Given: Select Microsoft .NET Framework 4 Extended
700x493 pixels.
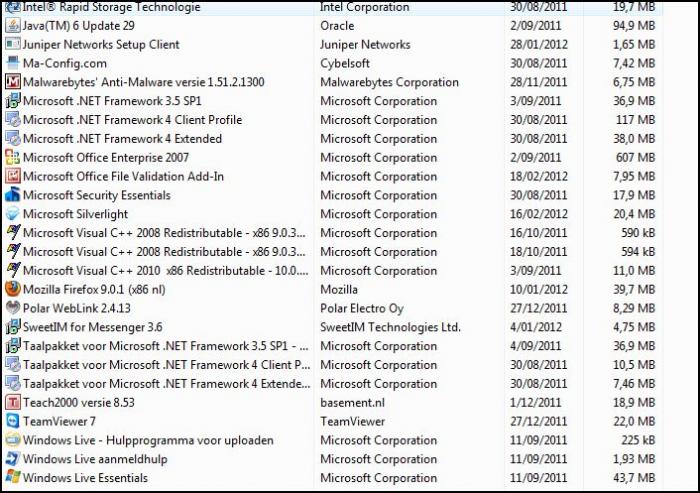Looking at the screenshot, I should pos(333,139).
